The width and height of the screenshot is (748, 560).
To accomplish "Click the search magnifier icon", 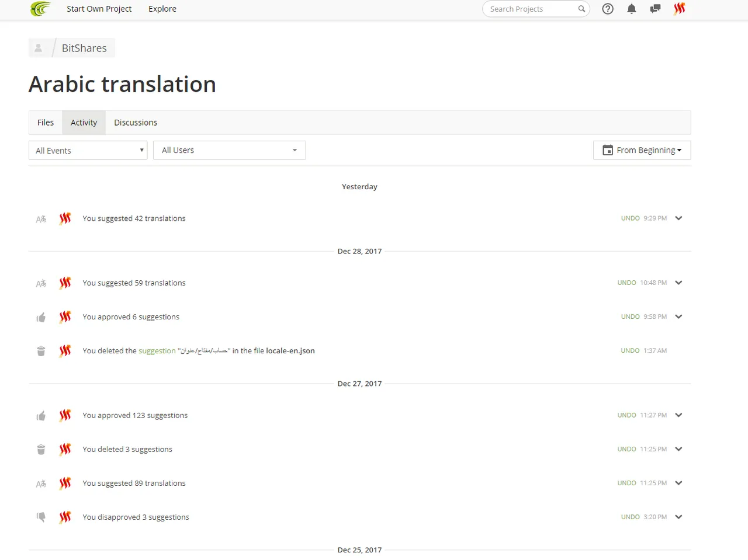I will (581, 9).
